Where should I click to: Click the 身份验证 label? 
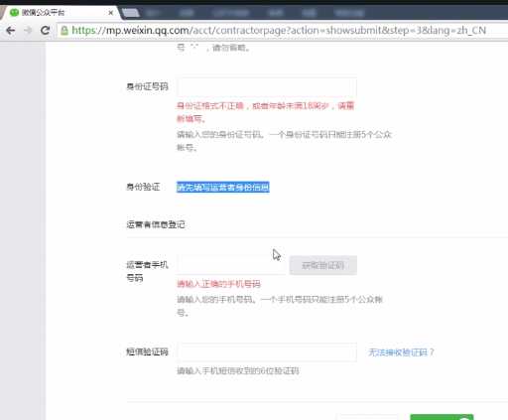click(x=143, y=187)
